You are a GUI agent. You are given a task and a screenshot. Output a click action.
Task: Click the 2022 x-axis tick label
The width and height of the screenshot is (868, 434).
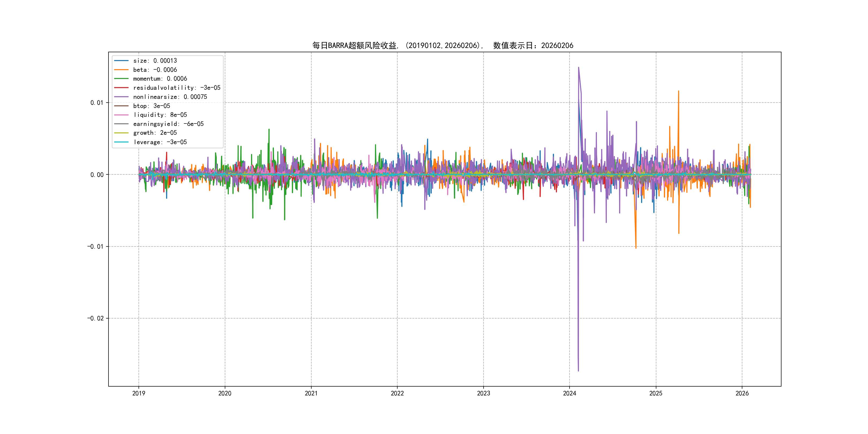coord(397,393)
